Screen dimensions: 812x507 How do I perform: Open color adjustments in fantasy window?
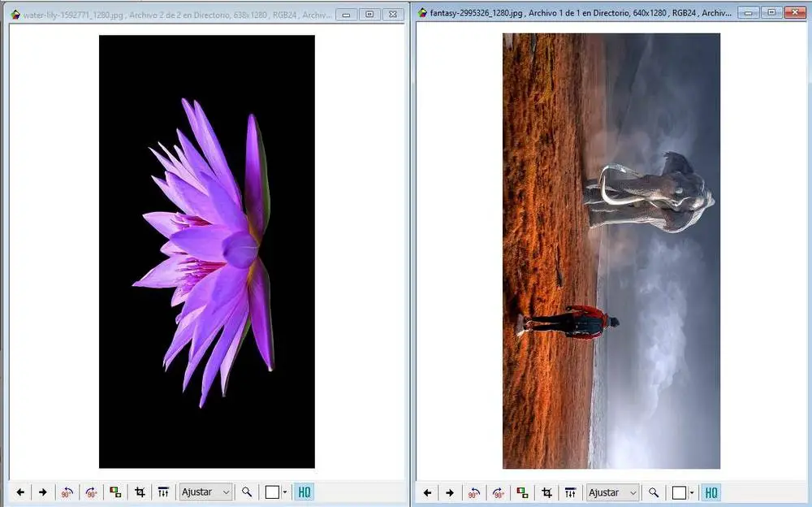pos(570,492)
